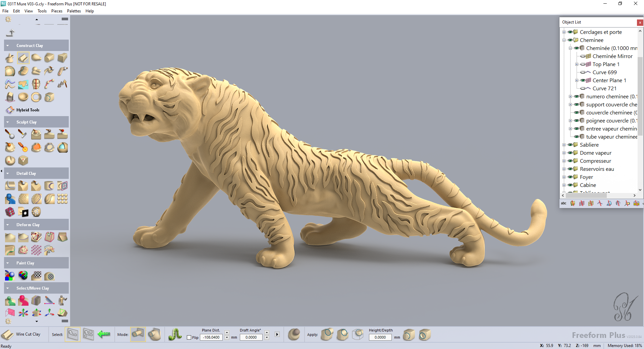Click the clay sphere icon in bottom toolbar

tap(294, 334)
